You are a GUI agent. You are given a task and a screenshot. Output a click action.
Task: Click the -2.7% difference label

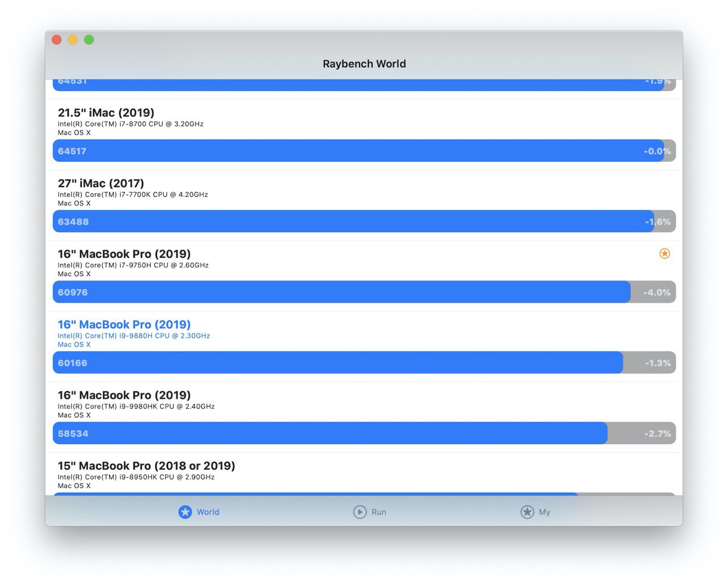tap(657, 434)
